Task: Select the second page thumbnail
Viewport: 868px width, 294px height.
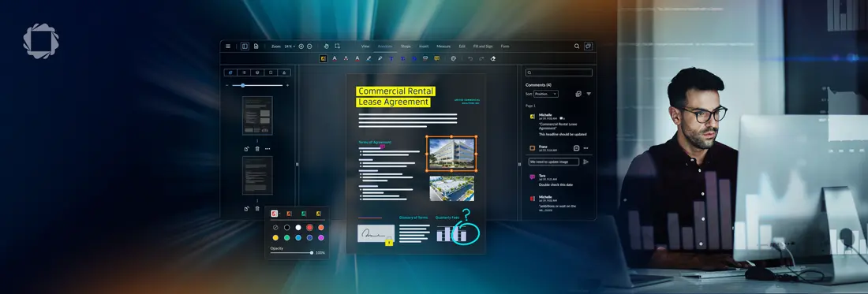Action: pos(257,175)
